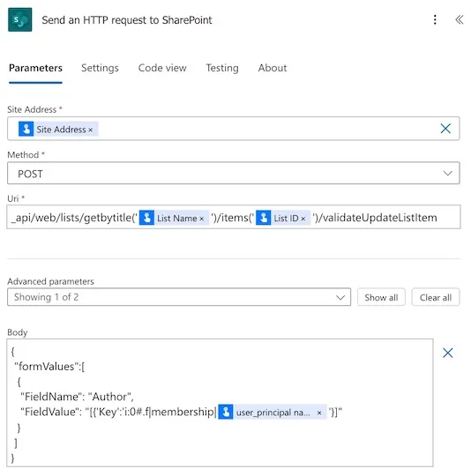Screen dimensions: 471x476
Task: Open the Code view tab
Action: pyautogui.click(x=162, y=68)
